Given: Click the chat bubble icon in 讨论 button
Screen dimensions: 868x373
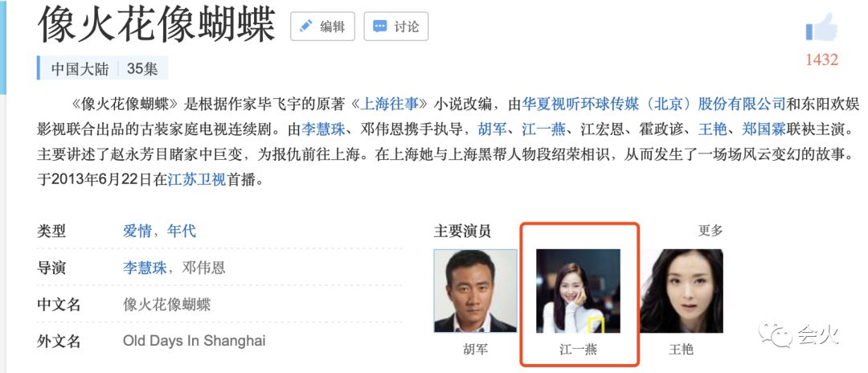Looking at the screenshot, I should point(379,27).
